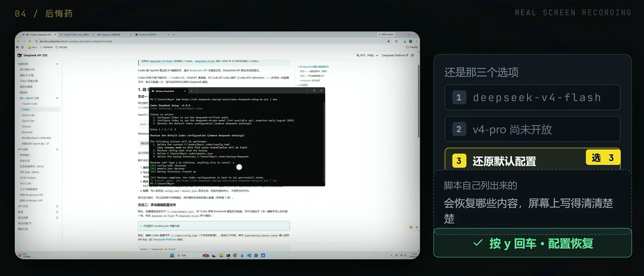
Task: Expand the API 文档 sidebar section
Action: 57,206
